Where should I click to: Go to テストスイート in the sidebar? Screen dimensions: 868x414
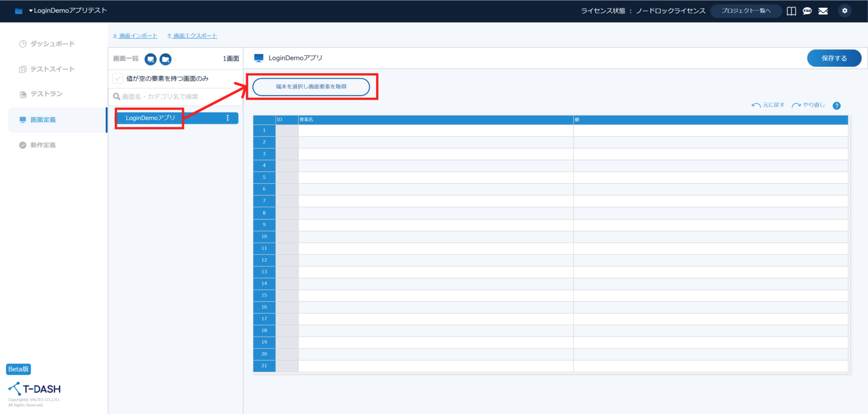pyautogui.click(x=52, y=69)
